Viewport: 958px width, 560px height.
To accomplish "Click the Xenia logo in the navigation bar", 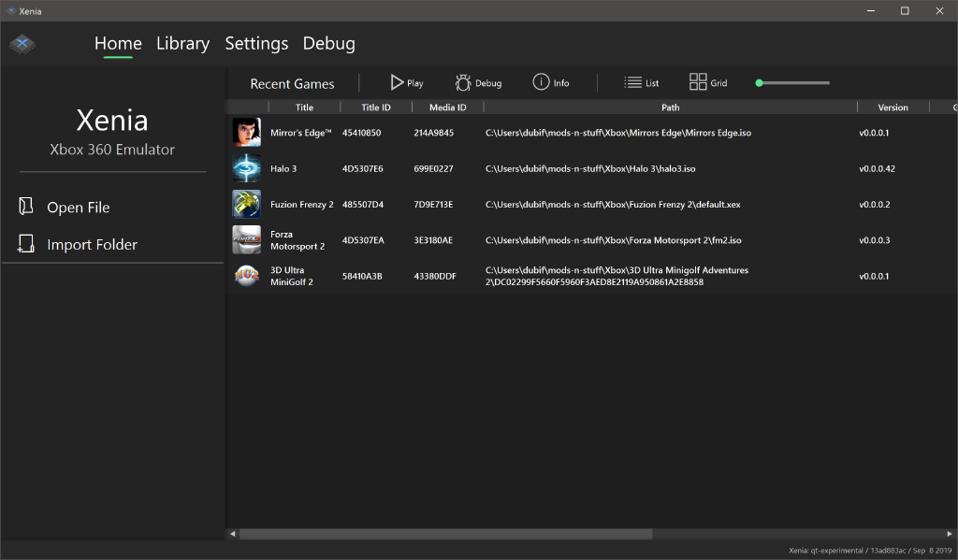I will pyautogui.click(x=21, y=43).
